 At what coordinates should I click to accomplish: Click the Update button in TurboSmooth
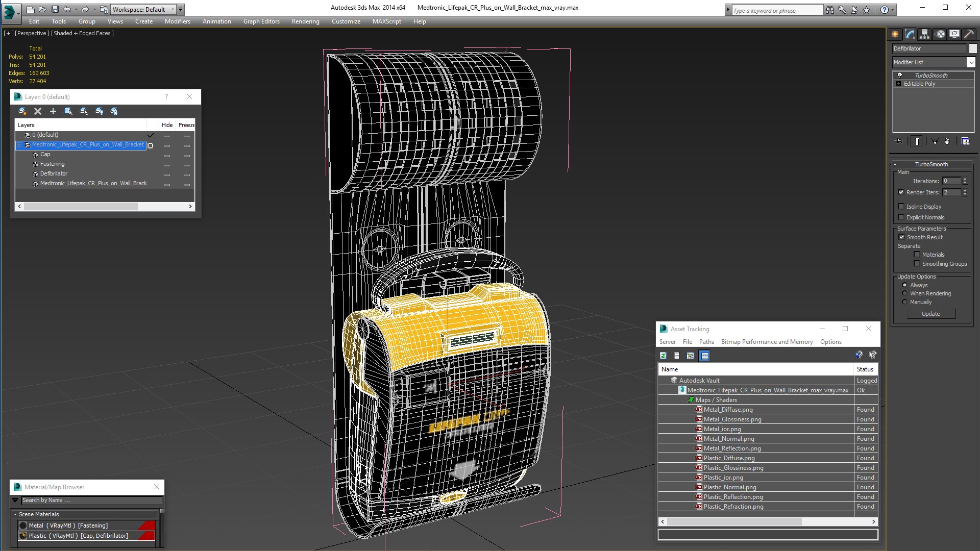pyautogui.click(x=930, y=314)
